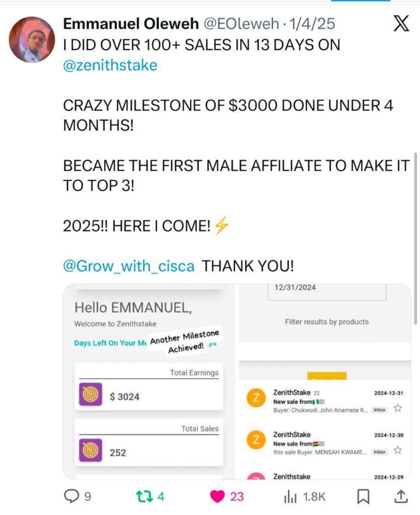
Task: Click the Total Earnings purple target icon
Action: point(91,395)
